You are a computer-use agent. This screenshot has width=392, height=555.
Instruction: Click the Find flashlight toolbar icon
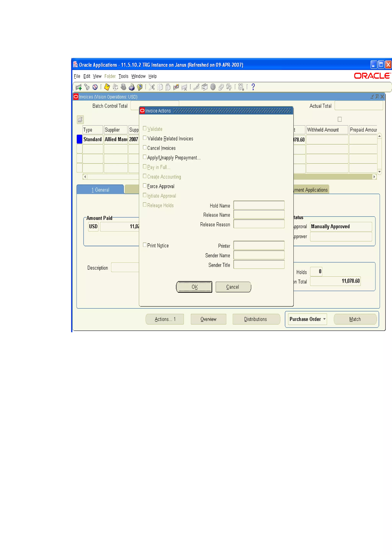click(x=87, y=87)
